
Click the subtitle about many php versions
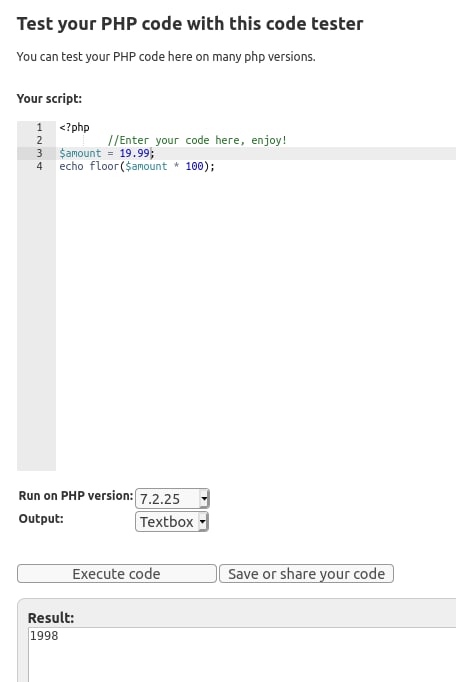click(x=166, y=57)
